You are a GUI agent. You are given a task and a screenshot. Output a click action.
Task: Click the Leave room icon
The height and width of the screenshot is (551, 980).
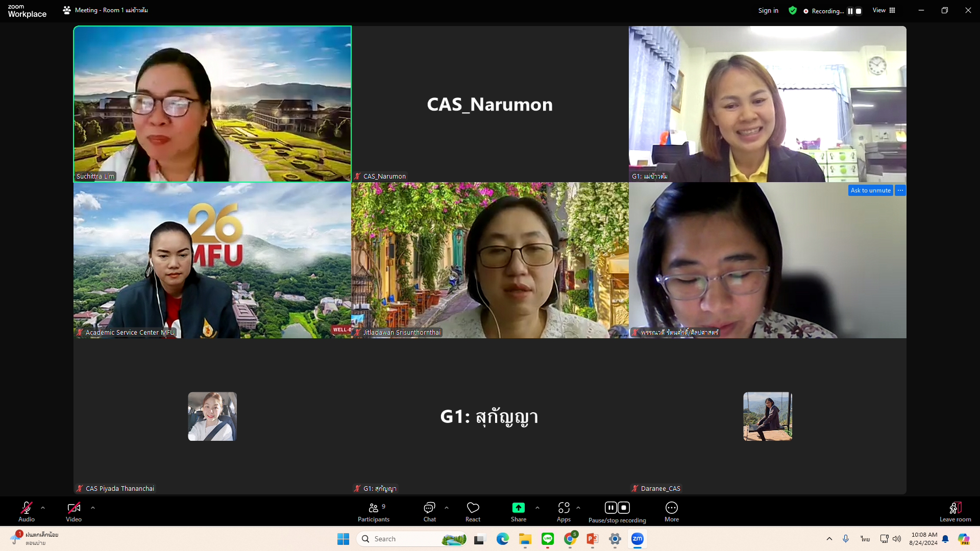click(x=955, y=508)
